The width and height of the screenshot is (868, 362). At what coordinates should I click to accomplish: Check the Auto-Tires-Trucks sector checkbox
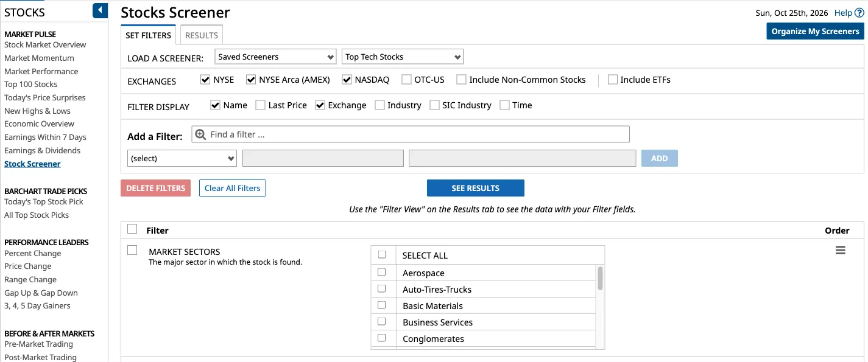[x=382, y=288]
